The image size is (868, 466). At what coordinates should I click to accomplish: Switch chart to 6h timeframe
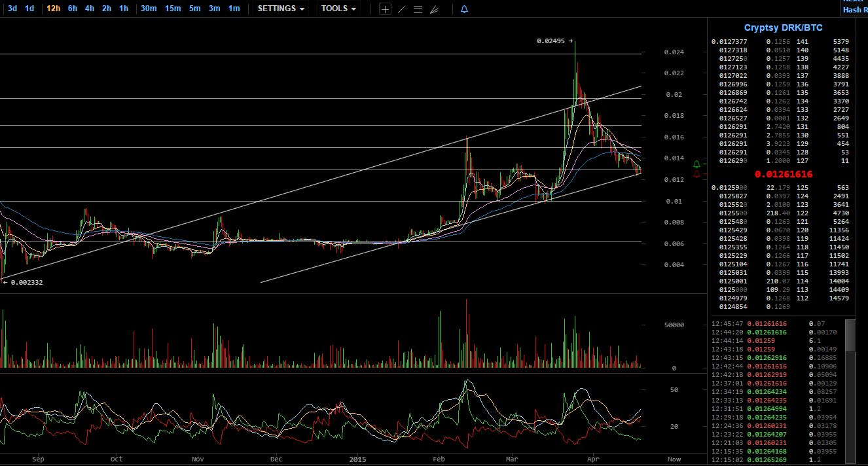pos(73,9)
